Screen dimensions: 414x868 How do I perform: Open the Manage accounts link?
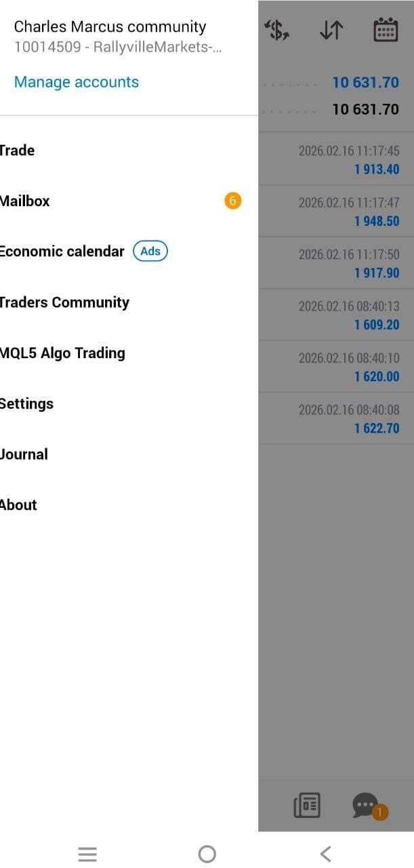pos(77,82)
